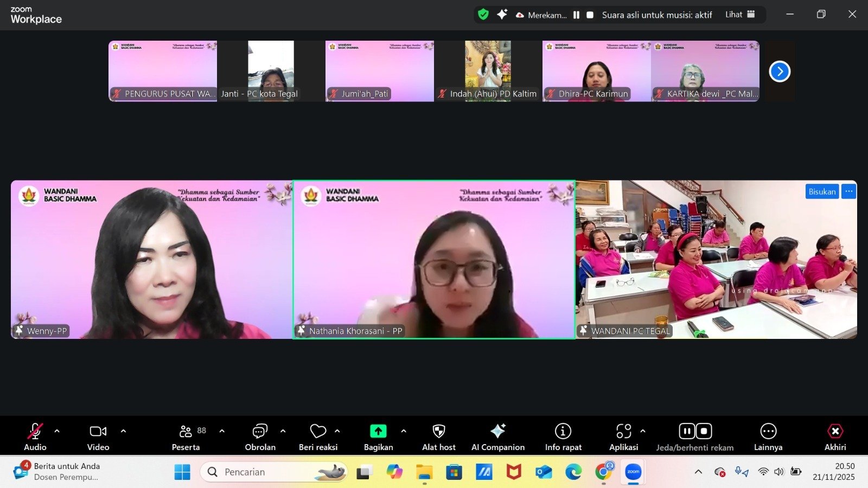Open the Lihat view menu
The image size is (868, 488).
point(740,15)
